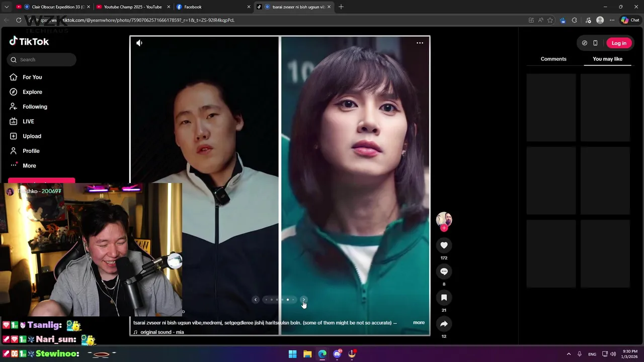The image size is (644, 362).
Task: Open File Explorer from the taskbar
Action: click(307, 354)
